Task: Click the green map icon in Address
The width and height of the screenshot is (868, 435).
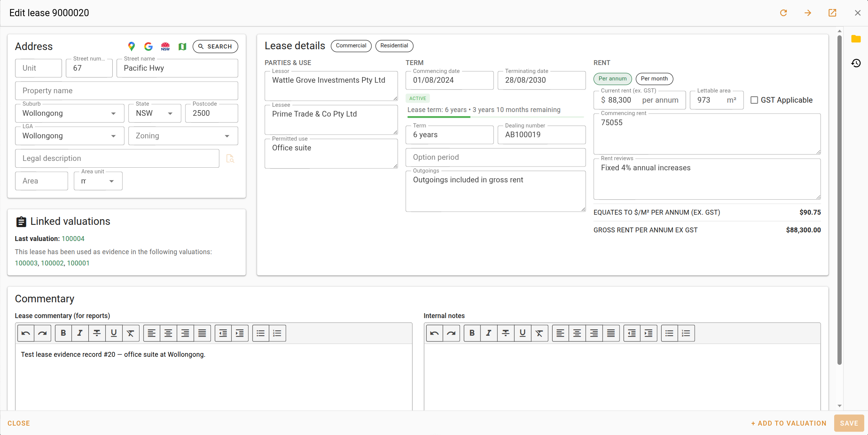Action: tap(182, 46)
